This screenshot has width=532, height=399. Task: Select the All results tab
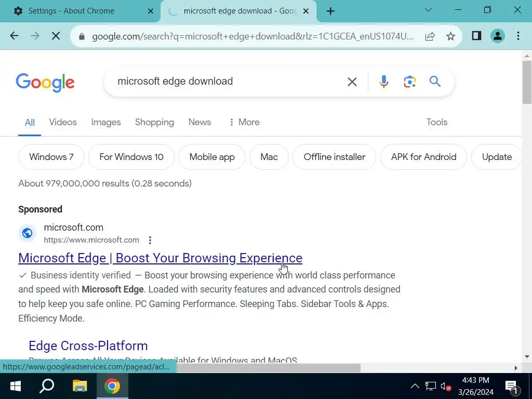[30, 123]
